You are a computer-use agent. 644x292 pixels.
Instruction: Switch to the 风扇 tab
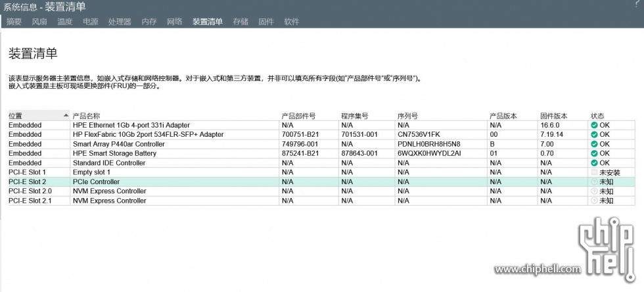39,22
